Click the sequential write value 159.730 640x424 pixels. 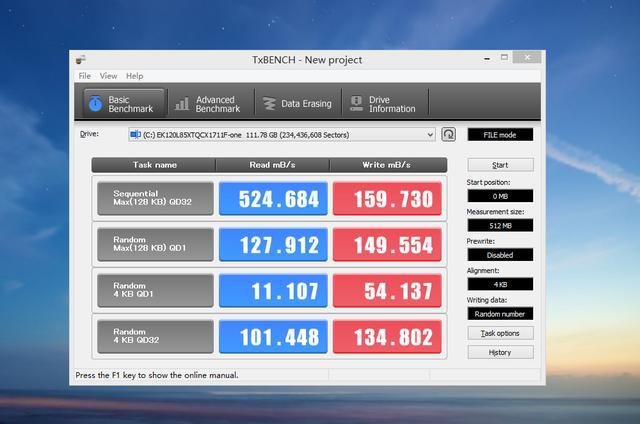click(x=387, y=198)
